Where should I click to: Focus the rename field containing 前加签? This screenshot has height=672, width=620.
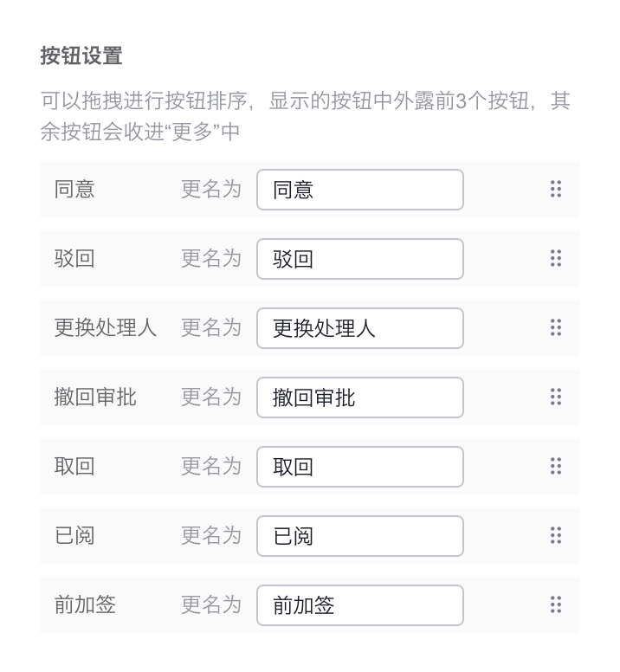pyautogui.click(x=360, y=605)
